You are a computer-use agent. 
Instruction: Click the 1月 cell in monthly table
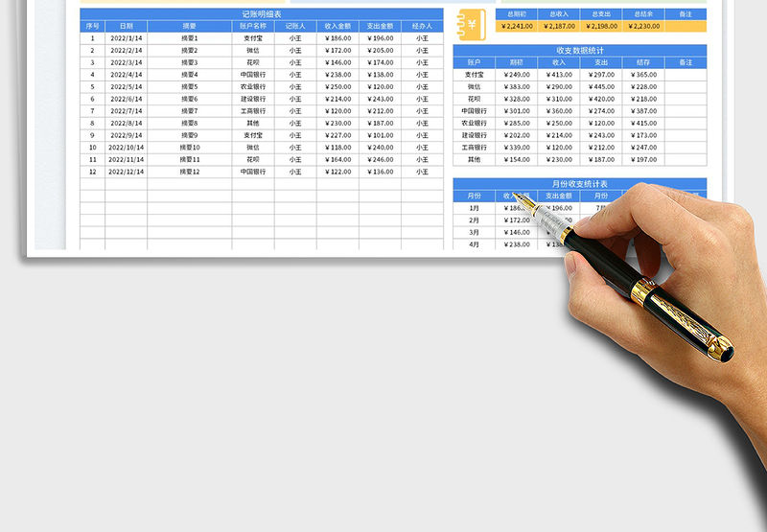474,208
